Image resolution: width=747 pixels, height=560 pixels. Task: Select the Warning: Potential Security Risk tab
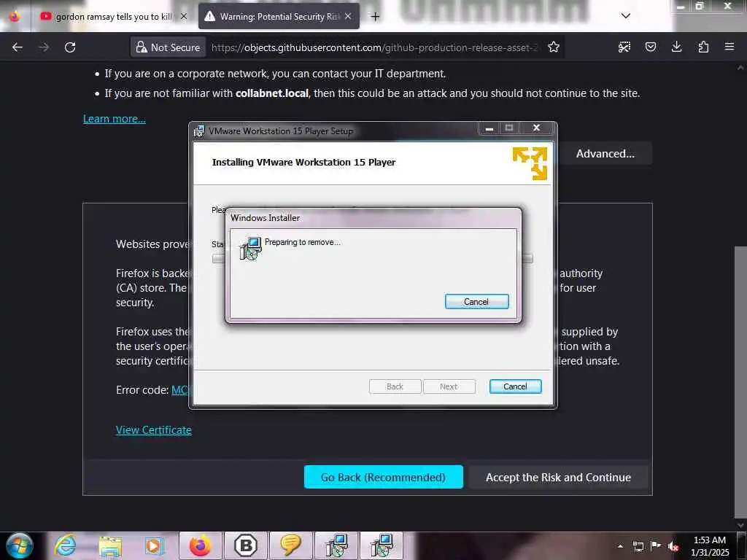click(279, 17)
